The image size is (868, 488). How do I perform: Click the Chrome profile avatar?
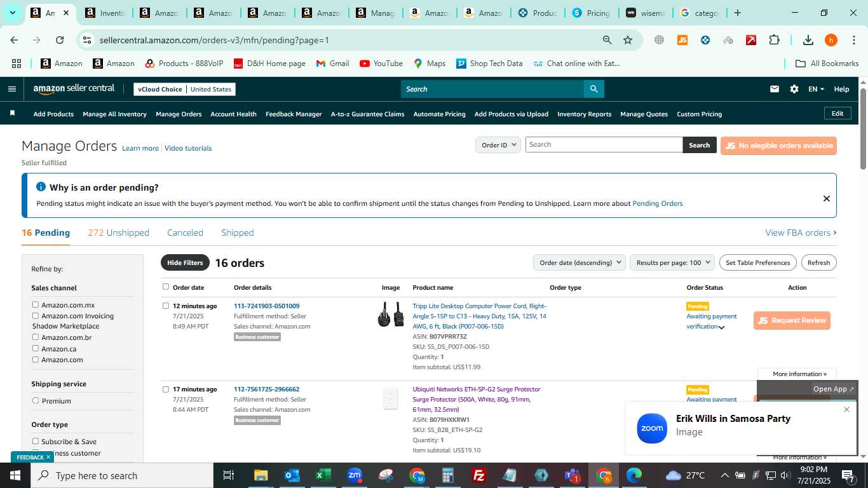click(831, 40)
